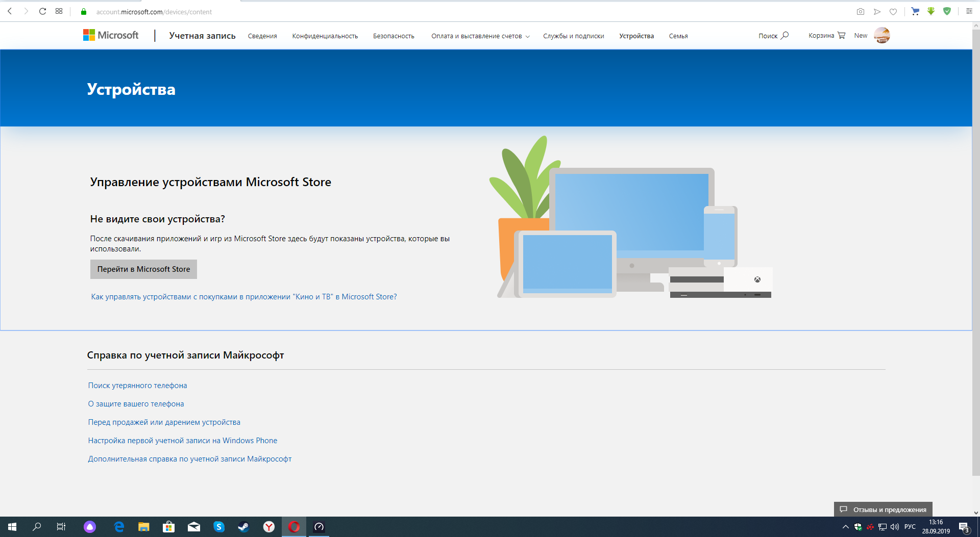Launch Skype from taskbar
The height and width of the screenshot is (537, 980).
pyautogui.click(x=219, y=527)
